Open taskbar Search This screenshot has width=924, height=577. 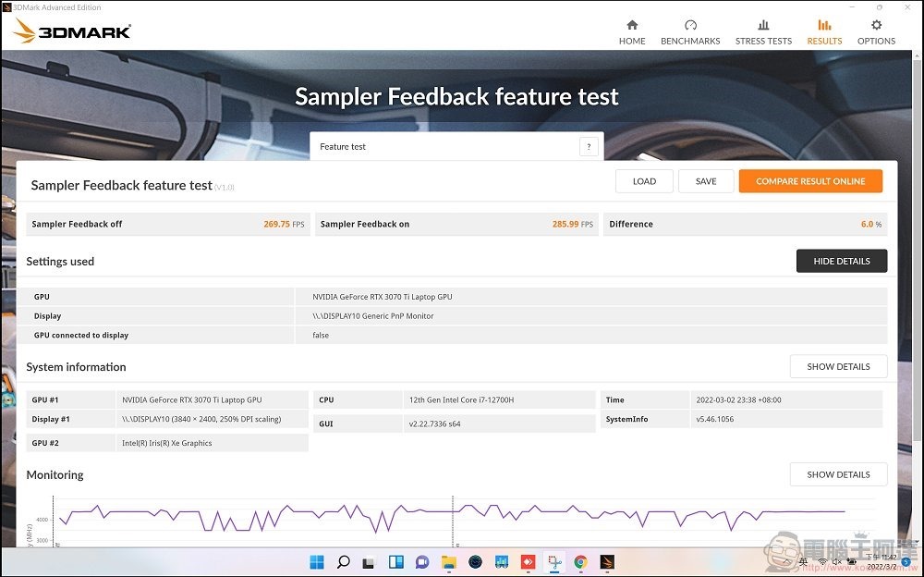pos(343,562)
